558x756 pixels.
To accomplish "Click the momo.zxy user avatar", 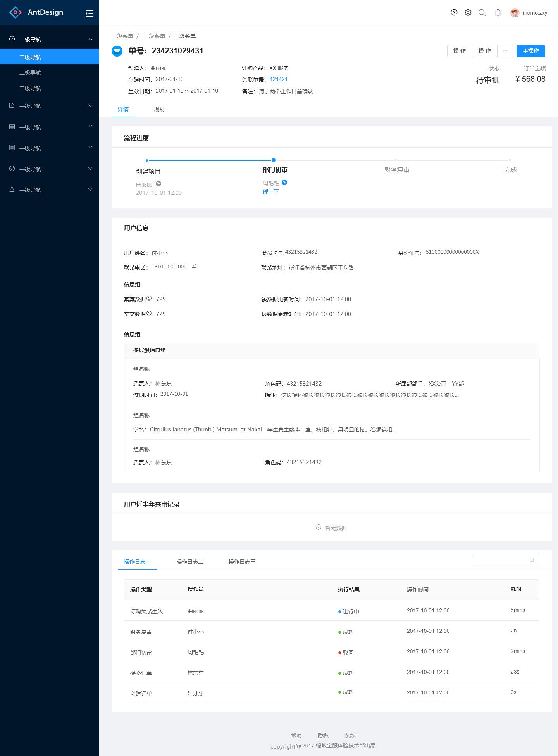I will click(515, 13).
